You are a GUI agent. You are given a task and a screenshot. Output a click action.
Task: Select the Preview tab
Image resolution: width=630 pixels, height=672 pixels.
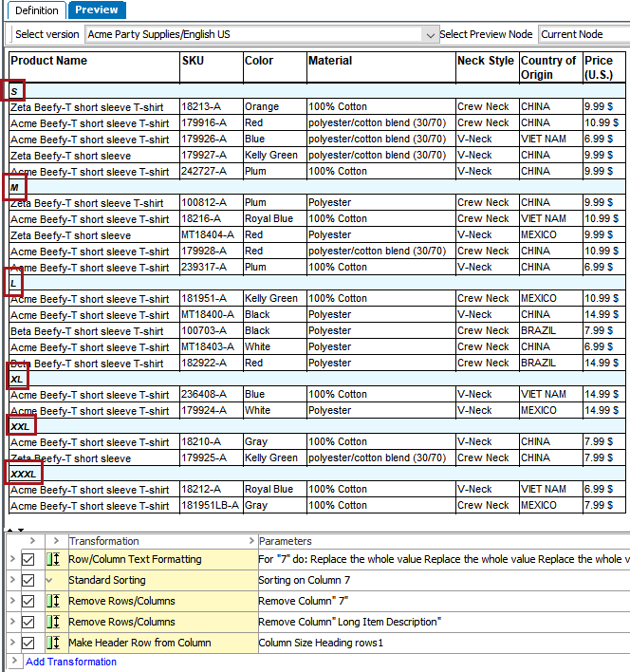97,10
